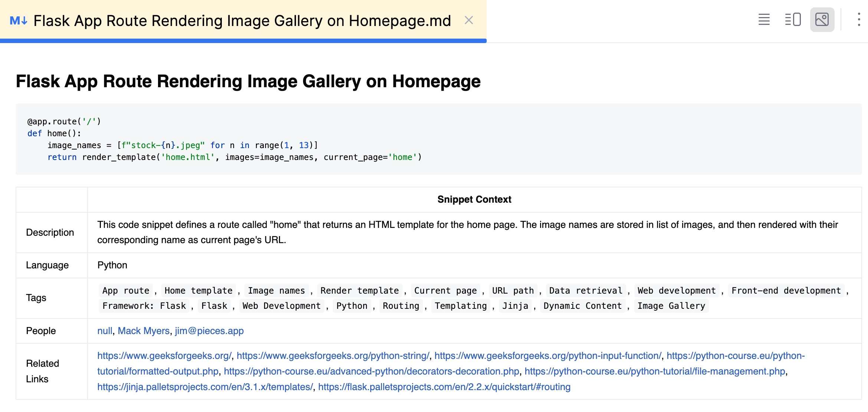The height and width of the screenshot is (412, 868).
Task: Close the Homepage.md tab
Action: point(469,20)
